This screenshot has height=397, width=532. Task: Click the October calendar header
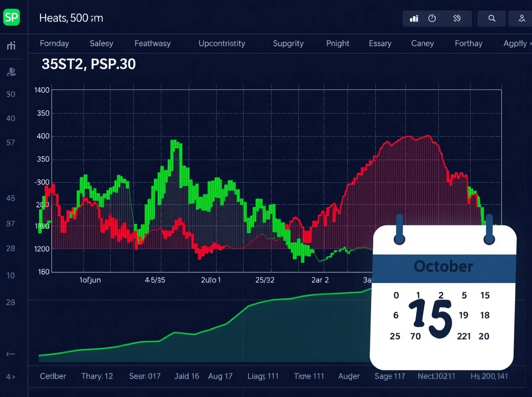point(443,267)
